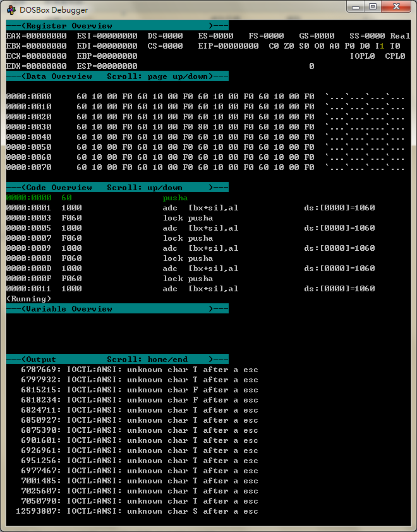417x532 pixels.
Task: Maximize the DOSBox Debugger window
Action: [373, 8]
